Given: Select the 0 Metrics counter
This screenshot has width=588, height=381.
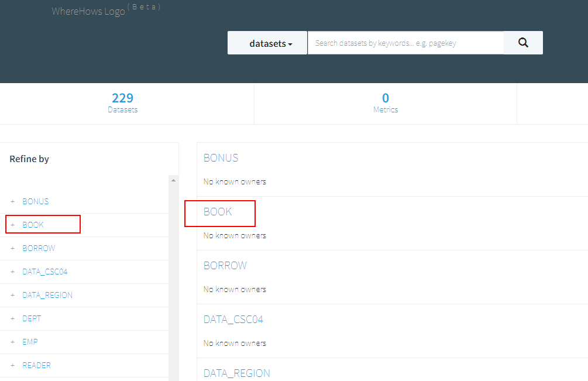Looking at the screenshot, I should 386,103.
